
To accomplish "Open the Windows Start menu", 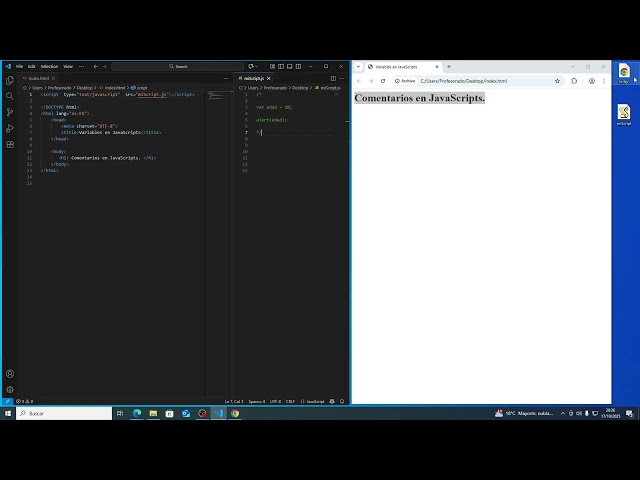I will point(8,413).
